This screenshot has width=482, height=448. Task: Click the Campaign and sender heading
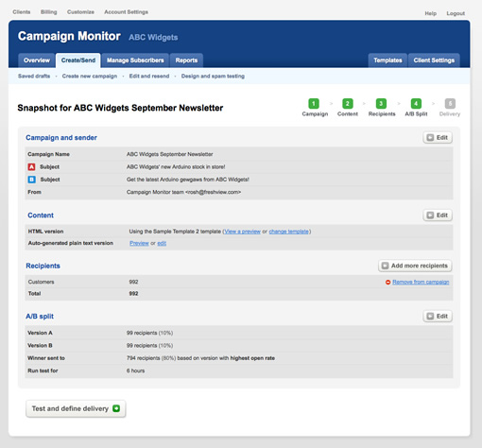click(61, 138)
